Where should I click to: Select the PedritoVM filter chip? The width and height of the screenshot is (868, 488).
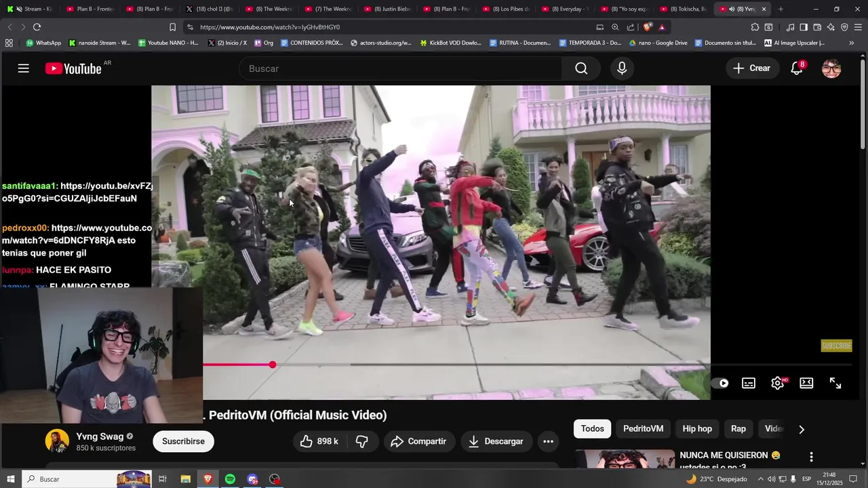click(643, 429)
